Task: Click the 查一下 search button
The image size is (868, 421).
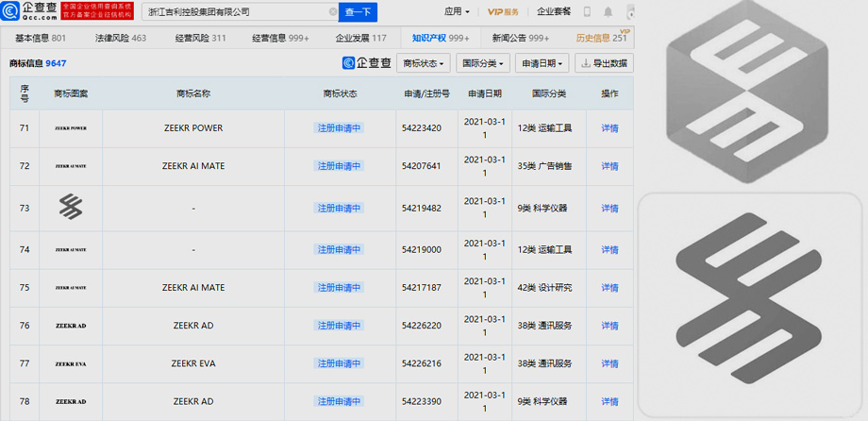Action: click(359, 11)
